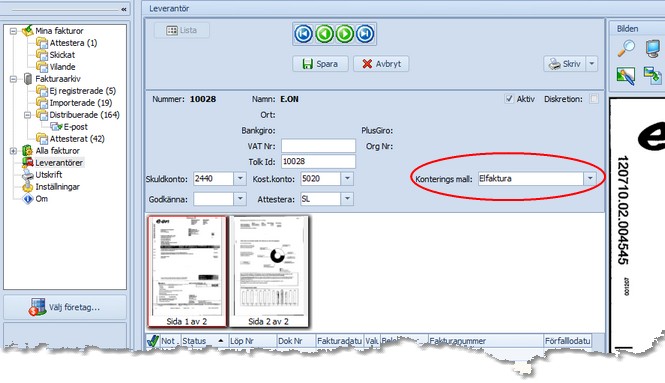Open the Konterings mall dropdown

590,179
